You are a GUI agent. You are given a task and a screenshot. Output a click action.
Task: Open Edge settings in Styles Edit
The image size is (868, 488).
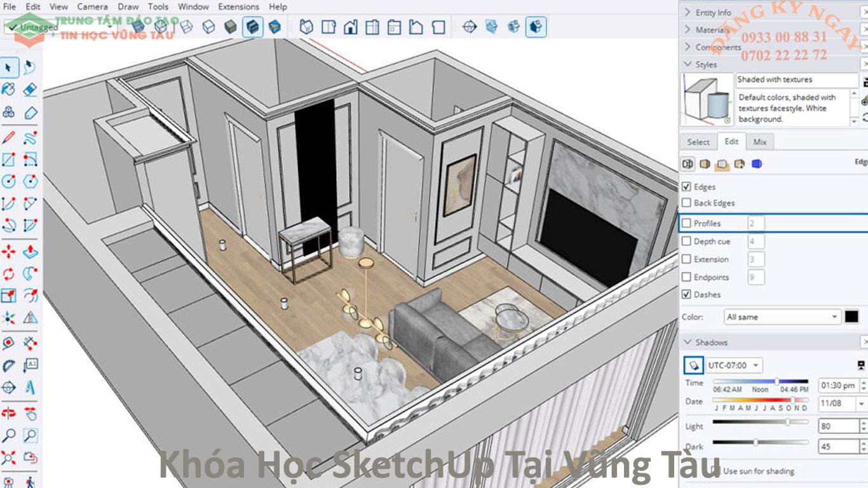pos(688,164)
